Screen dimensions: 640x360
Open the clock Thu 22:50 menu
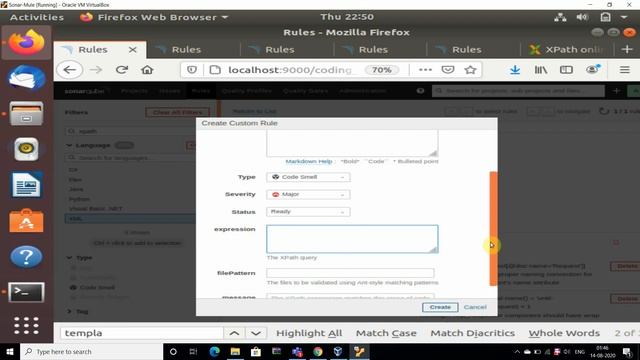pos(347,17)
